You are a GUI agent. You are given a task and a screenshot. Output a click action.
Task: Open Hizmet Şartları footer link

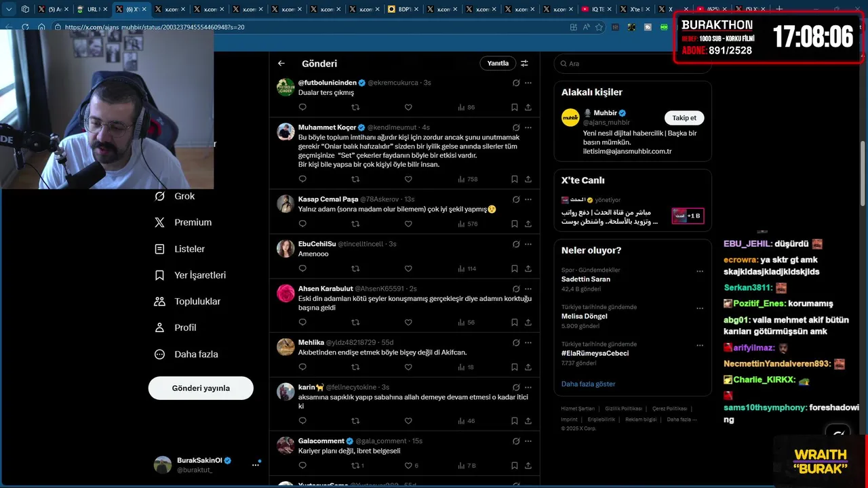(x=578, y=409)
